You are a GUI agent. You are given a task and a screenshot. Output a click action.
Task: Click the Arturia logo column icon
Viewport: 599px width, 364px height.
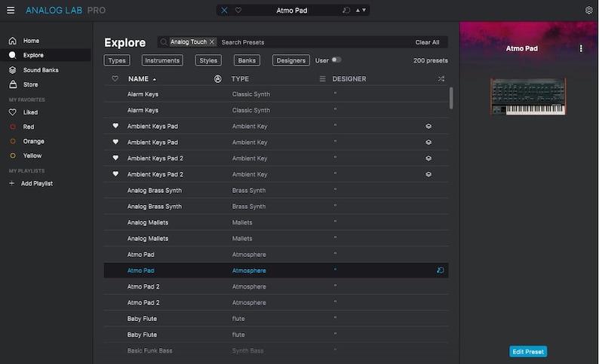tap(218, 79)
